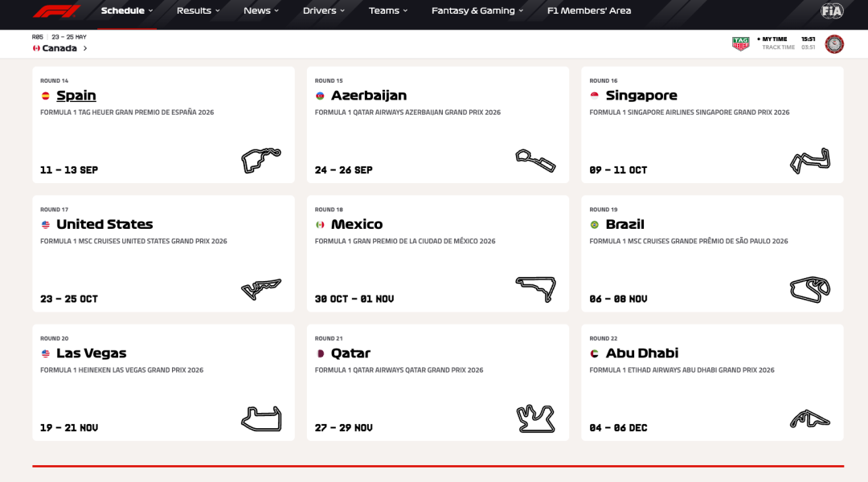Click the Abu Dhabi circuit outline
868x482 pixels.
[x=810, y=419]
